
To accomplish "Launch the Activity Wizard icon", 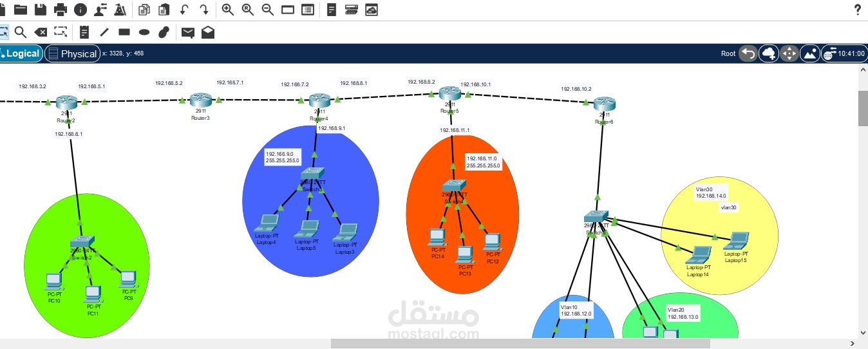I will click(x=120, y=9).
